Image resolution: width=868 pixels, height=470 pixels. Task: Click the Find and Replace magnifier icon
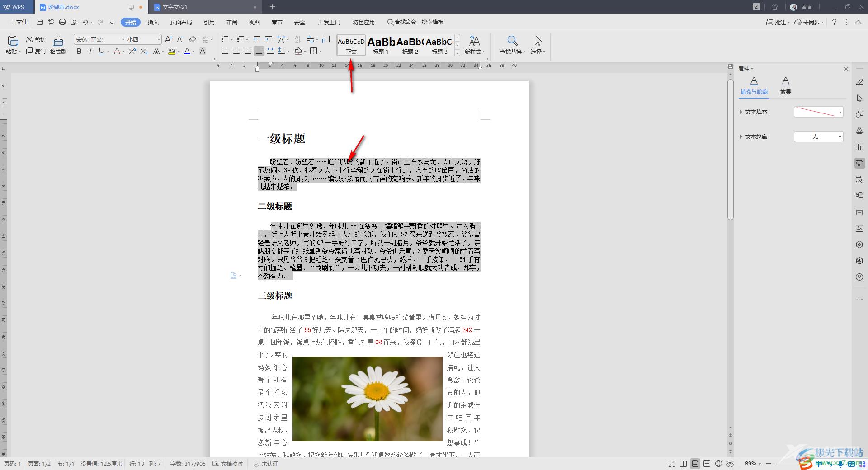pyautogui.click(x=512, y=41)
